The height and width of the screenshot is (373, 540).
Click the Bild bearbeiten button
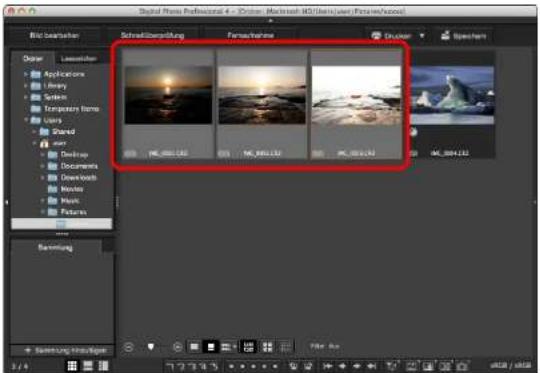pos(54,35)
